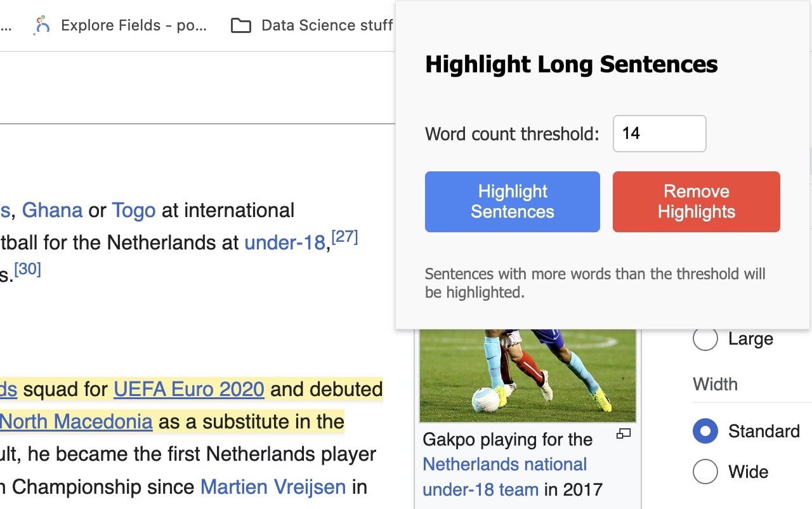Open Netherlands national under-18 team link
Viewport: 812px width, 509px height.
click(x=505, y=477)
